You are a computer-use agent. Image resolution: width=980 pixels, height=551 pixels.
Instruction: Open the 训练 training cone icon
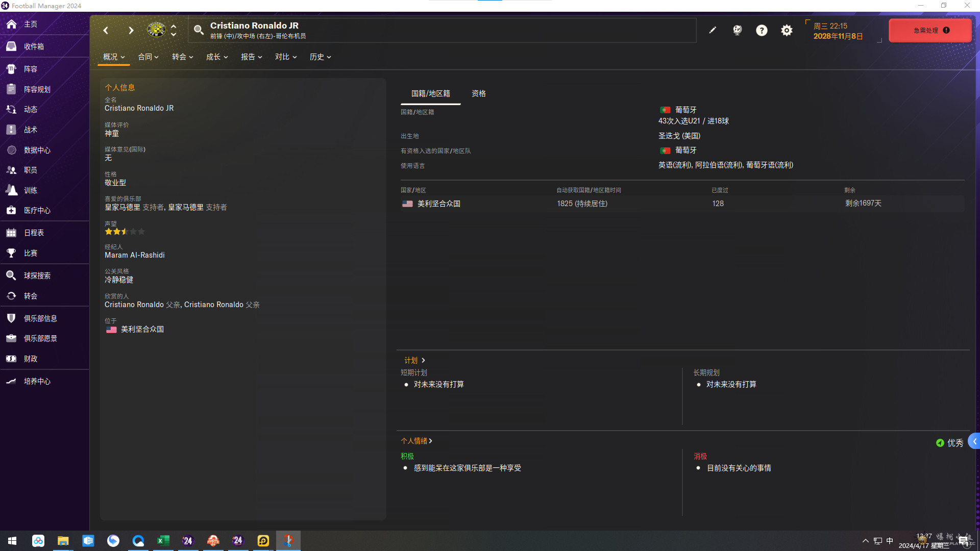[x=11, y=190]
